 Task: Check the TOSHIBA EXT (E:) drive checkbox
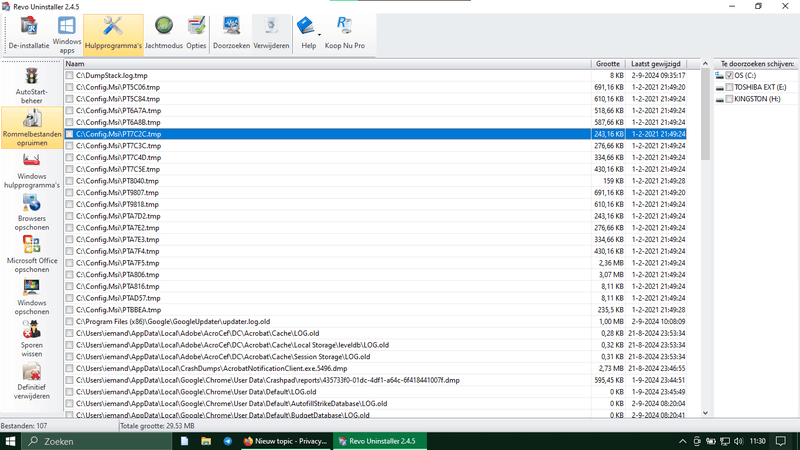[730, 87]
